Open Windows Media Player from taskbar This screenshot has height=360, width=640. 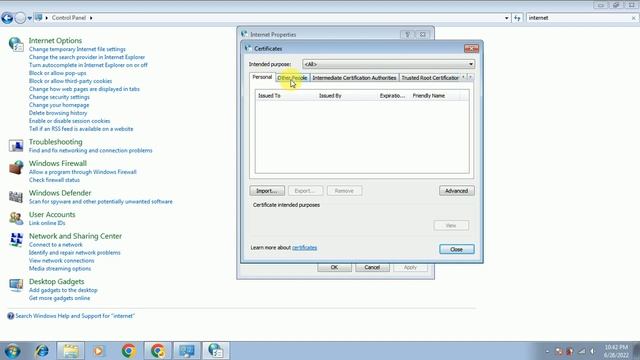(98, 351)
